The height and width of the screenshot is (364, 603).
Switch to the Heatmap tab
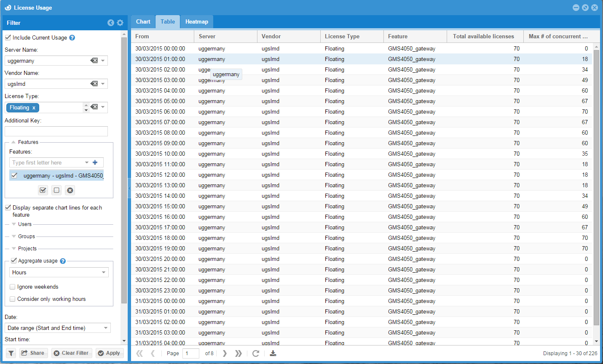pos(196,22)
